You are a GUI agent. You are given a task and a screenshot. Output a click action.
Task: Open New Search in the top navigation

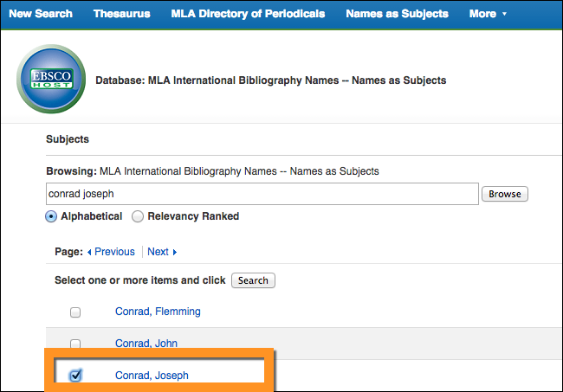41,14
